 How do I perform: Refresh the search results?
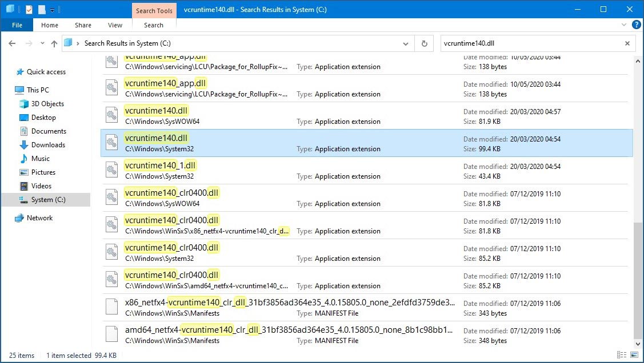[x=424, y=43]
